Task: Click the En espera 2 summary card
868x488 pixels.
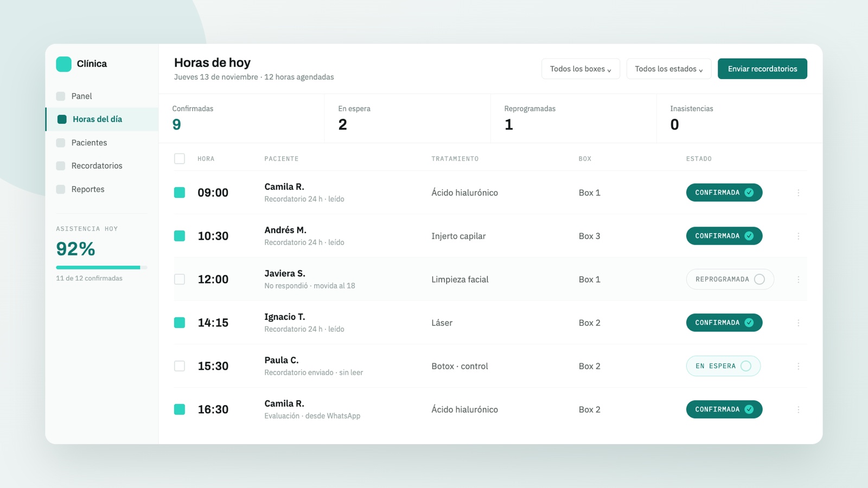Action: tap(407, 118)
